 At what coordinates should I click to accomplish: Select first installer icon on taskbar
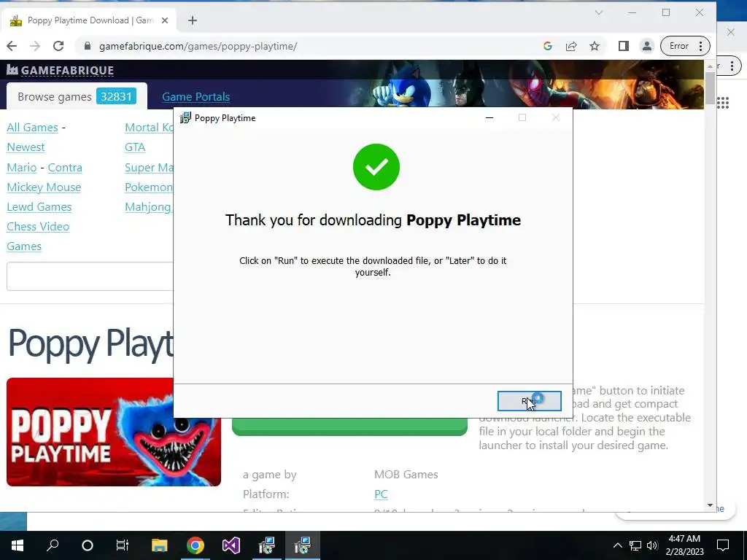pos(267,545)
